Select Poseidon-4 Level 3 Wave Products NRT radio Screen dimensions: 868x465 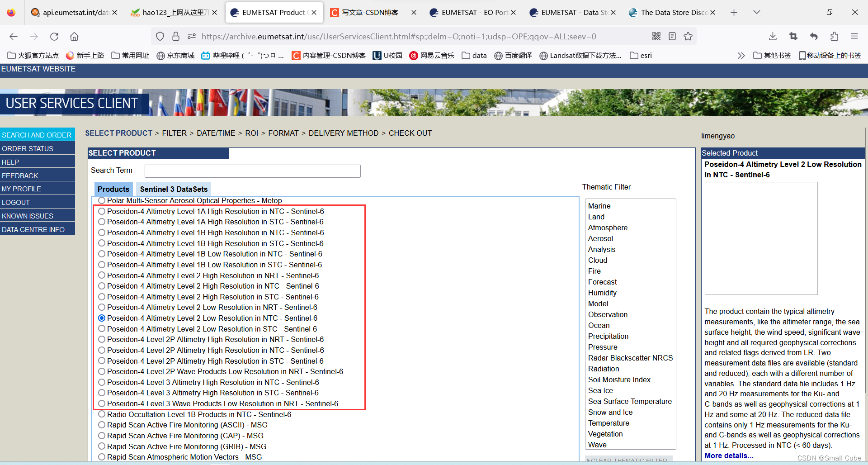(102, 403)
